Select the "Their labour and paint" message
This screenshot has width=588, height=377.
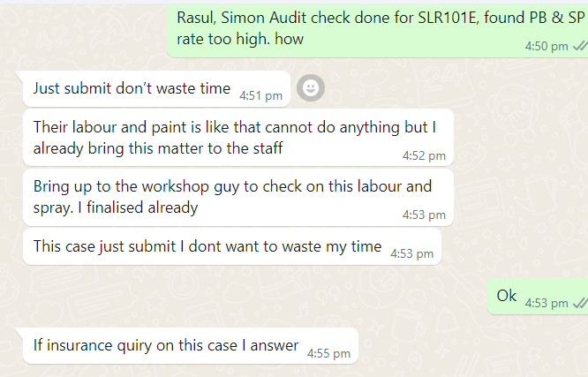[235, 137]
